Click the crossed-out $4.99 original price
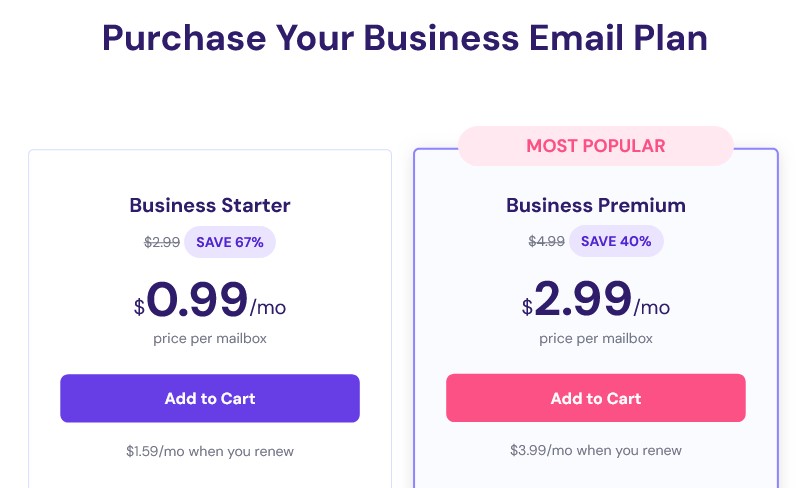 click(546, 241)
